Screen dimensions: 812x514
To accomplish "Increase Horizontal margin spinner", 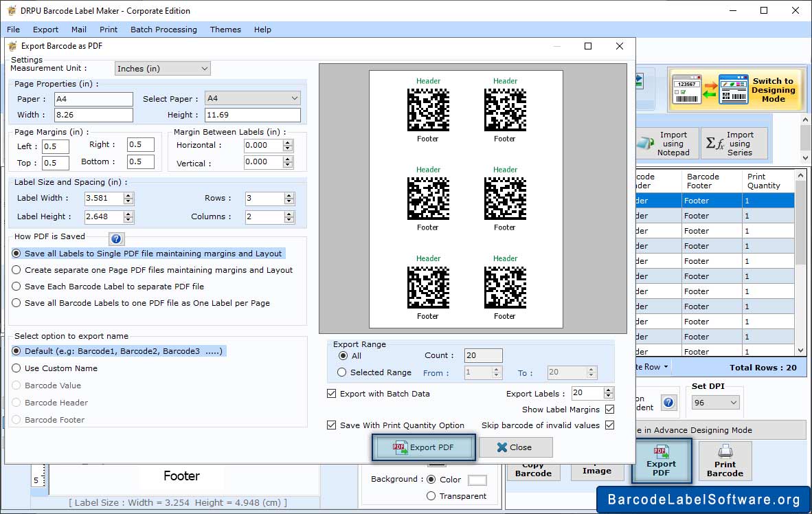I will point(288,142).
